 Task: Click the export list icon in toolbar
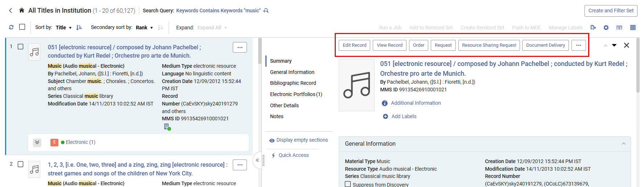(593, 28)
